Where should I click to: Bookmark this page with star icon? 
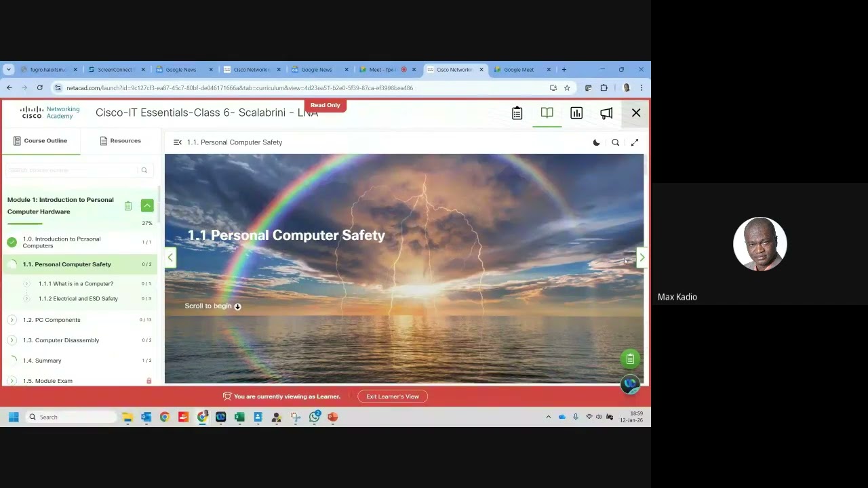567,88
